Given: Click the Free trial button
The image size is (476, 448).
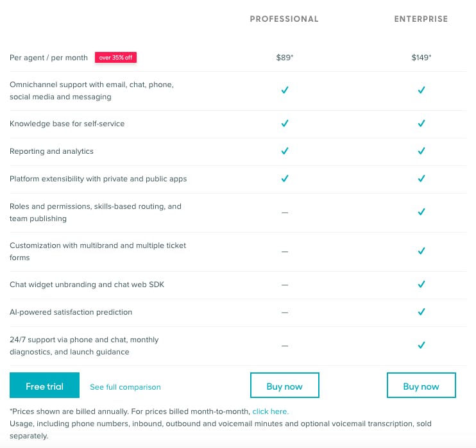Looking at the screenshot, I should pos(45,386).
